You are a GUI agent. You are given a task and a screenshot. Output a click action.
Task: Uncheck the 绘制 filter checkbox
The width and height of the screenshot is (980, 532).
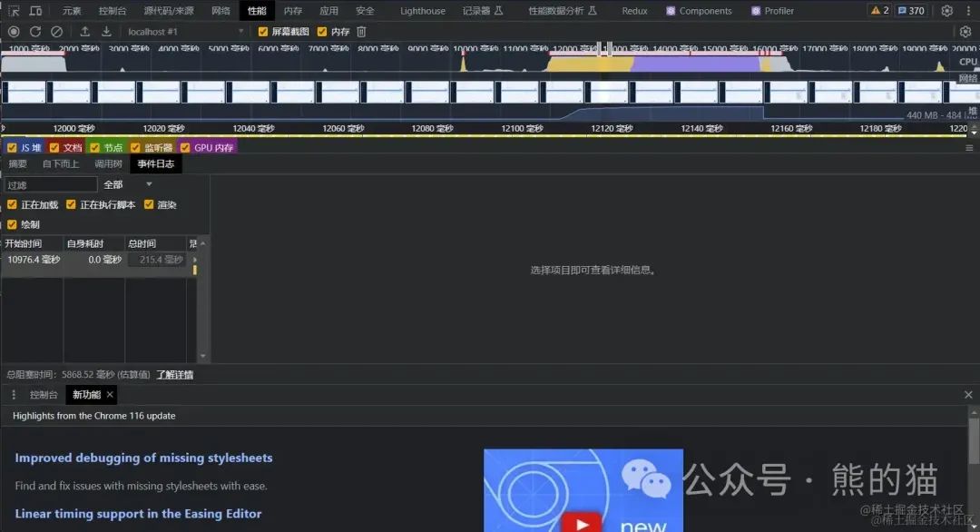[12, 224]
